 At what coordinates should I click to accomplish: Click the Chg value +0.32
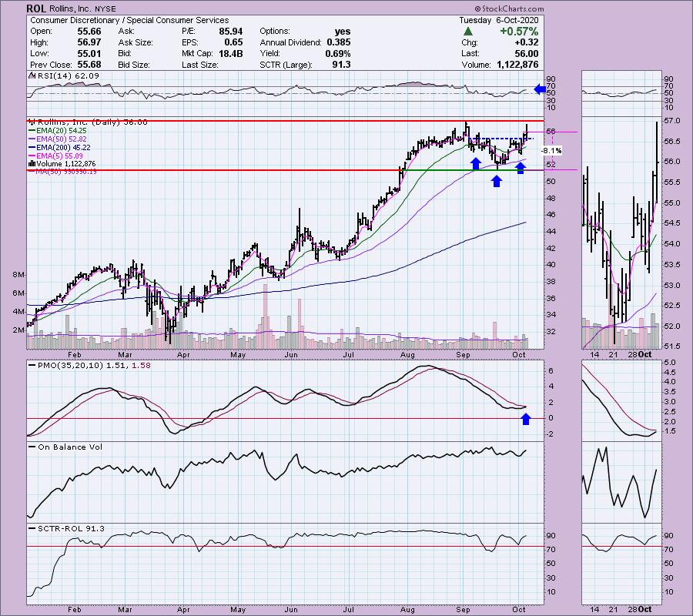point(527,42)
